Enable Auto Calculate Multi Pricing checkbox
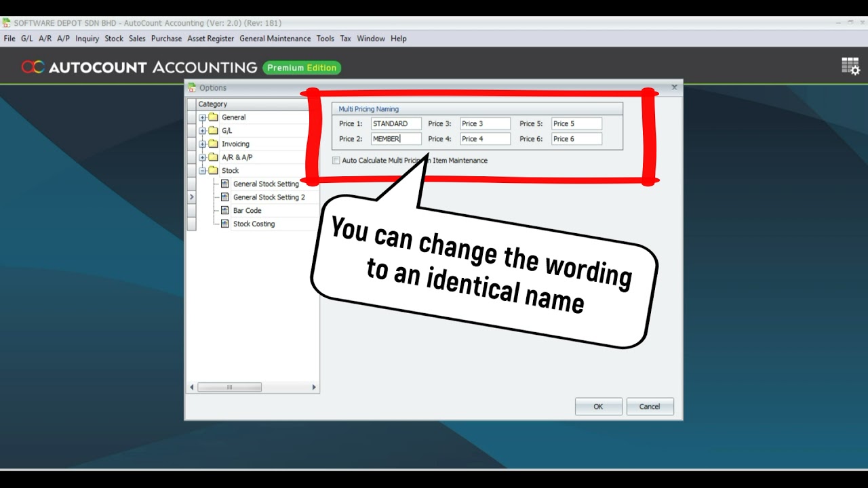This screenshot has width=868, height=488. (336, 161)
